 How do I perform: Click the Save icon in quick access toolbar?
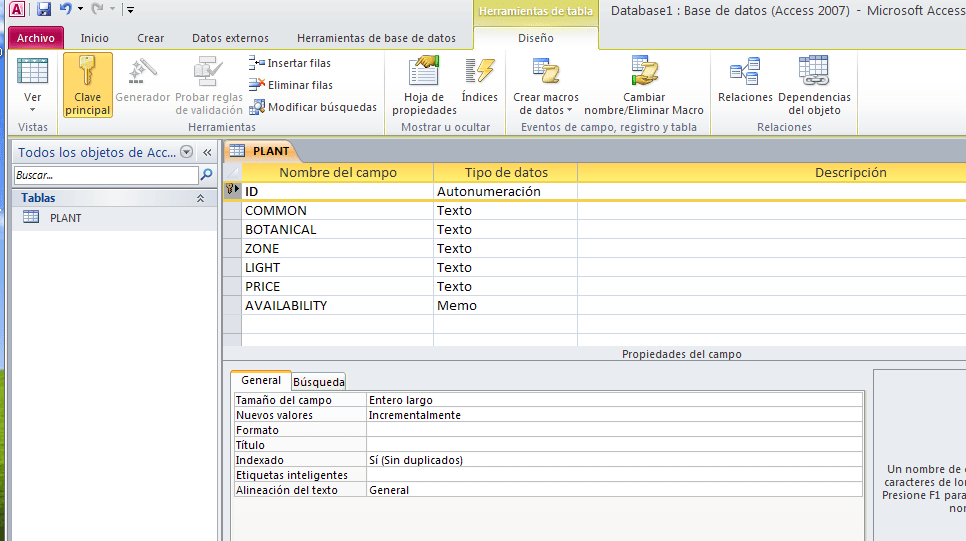(x=44, y=9)
